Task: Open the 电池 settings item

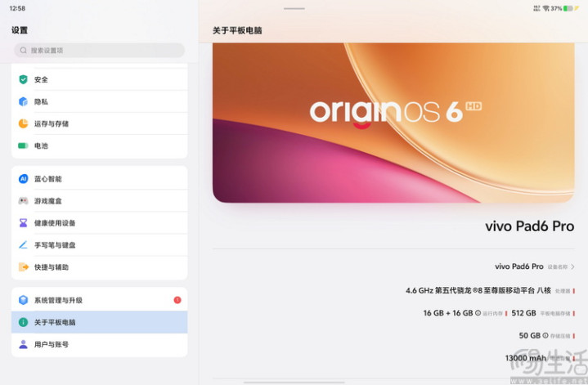Action: [x=100, y=145]
